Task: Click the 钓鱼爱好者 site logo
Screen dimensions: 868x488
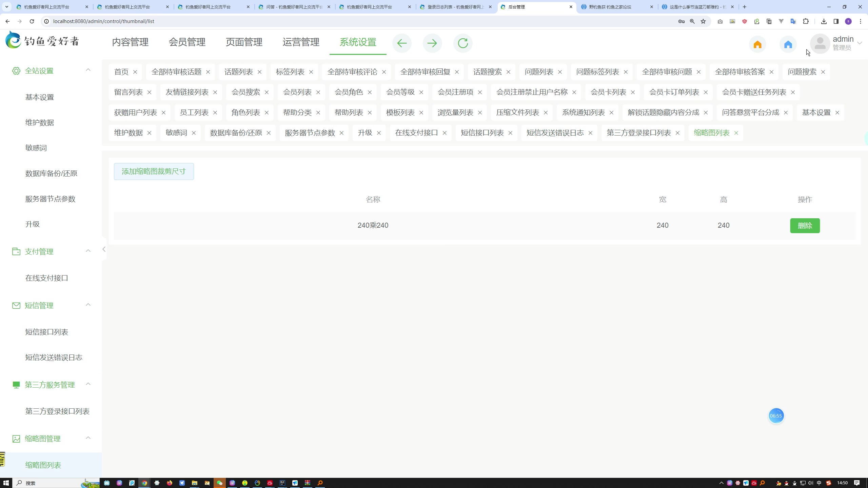Action: pyautogui.click(x=42, y=41)
